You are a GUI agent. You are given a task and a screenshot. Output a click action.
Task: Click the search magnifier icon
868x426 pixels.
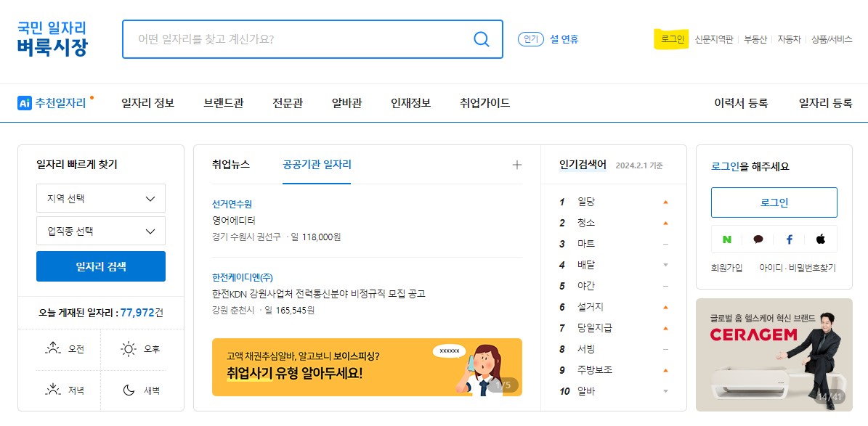click(481, 40)
